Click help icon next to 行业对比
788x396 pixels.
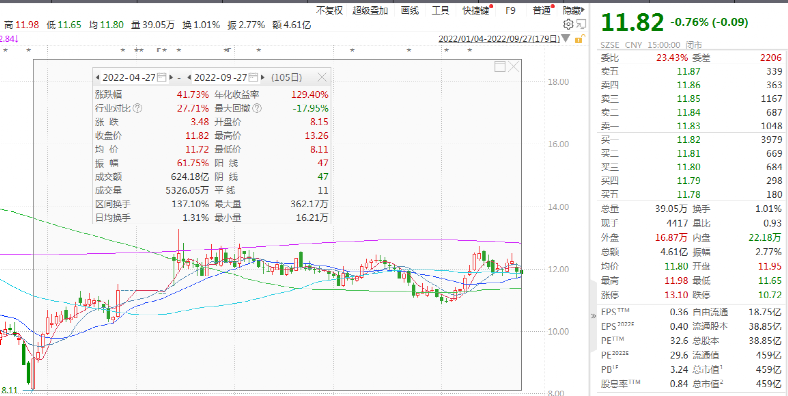click(138, 108)
